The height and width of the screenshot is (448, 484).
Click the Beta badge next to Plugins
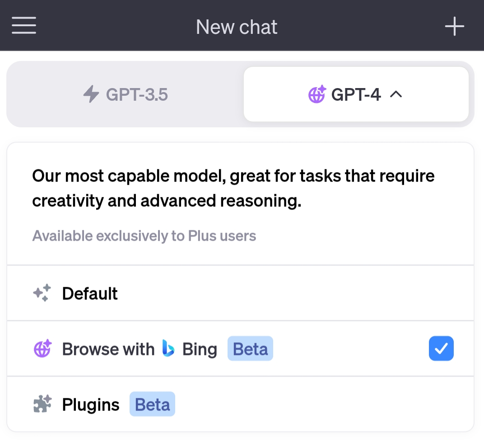[152, 404]
